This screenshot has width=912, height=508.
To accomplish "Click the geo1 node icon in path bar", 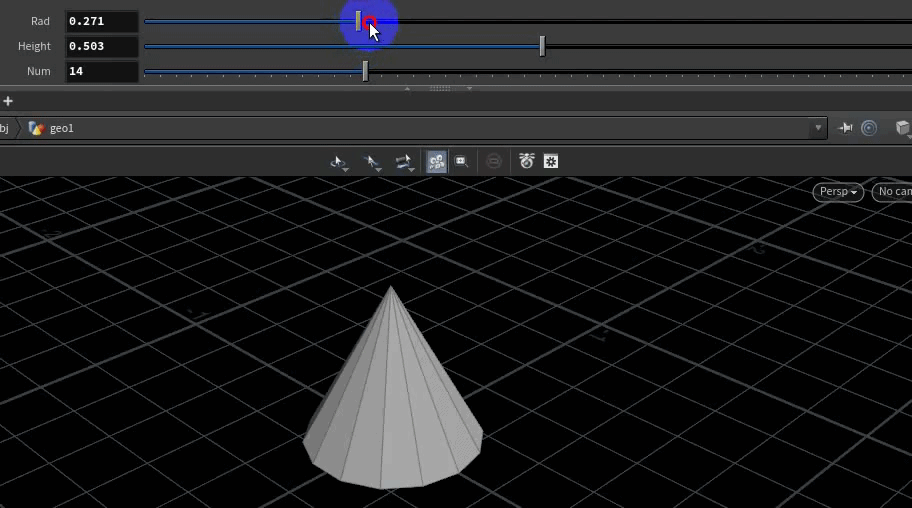I will 36,128.
